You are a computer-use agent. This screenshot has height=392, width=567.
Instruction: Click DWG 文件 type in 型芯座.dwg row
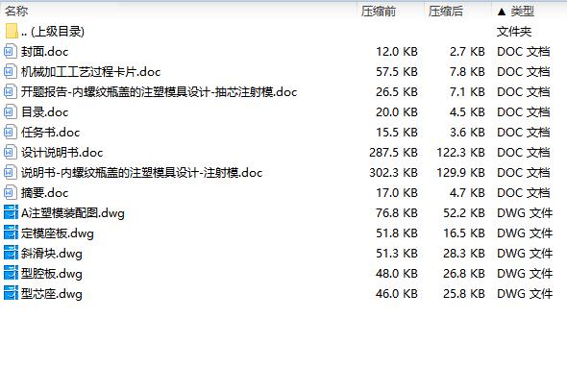click(x=525, y=294)
